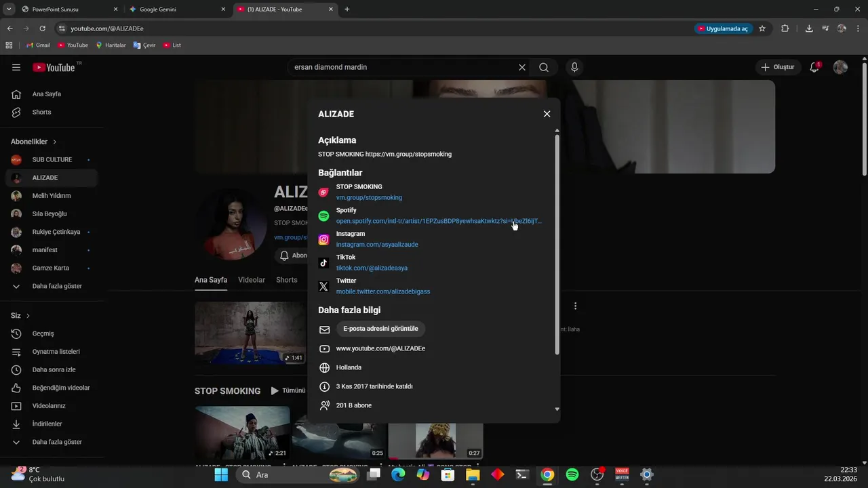Start voice search with microphone
The image size is (868, 488).
pos(574,67)
